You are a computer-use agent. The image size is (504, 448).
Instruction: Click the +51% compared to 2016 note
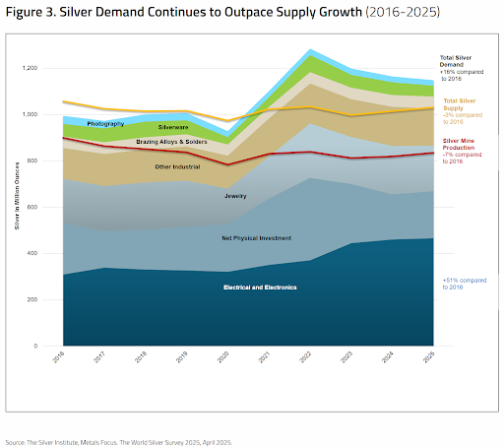(465, 284)
